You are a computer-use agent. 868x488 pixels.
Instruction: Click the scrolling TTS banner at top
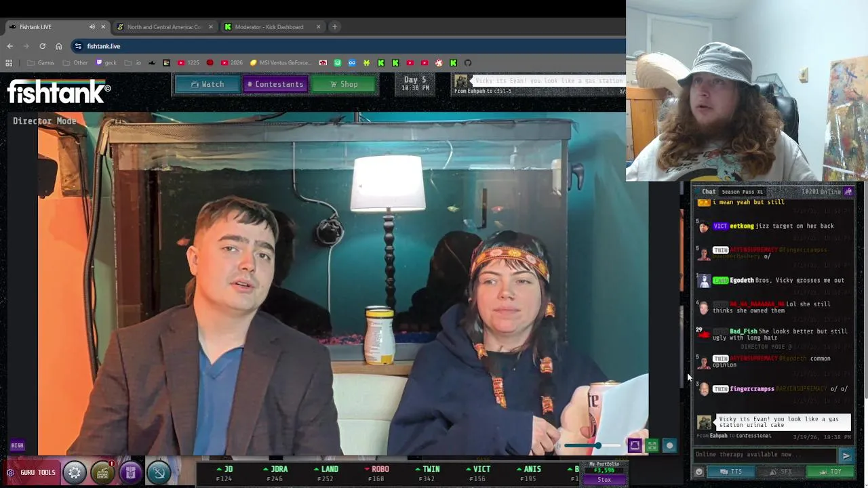(x=539, y=84)
